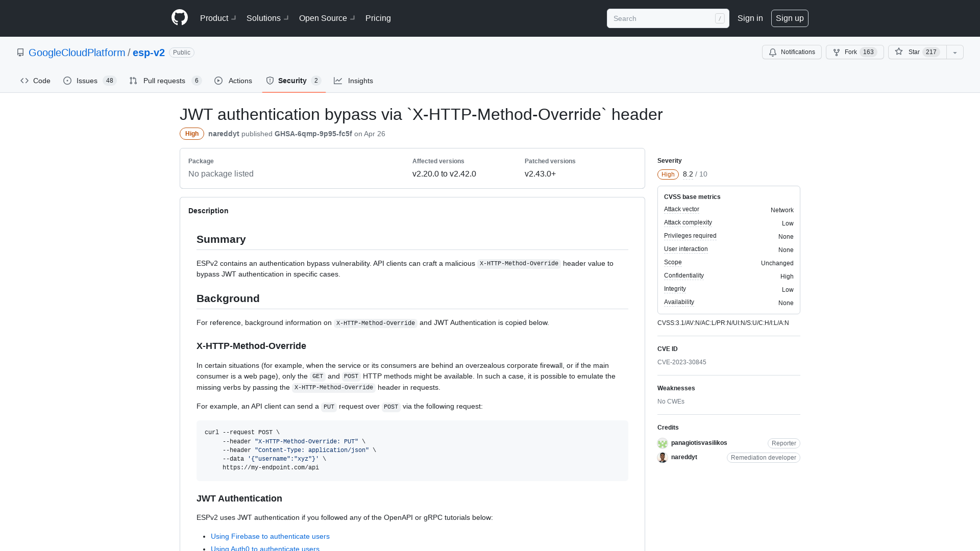Image resolution: width=980 pixels, height=551 pixels.
Task: Click the graph icon on Insights tab
Action: (x=338, y=81)
